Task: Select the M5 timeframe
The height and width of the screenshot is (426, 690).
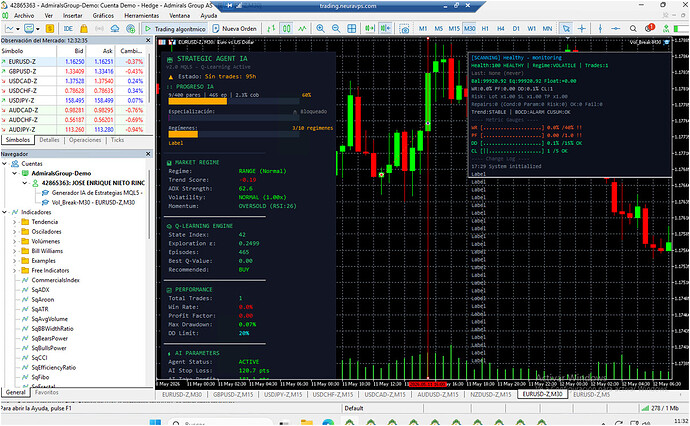Action: coord(439,29)
